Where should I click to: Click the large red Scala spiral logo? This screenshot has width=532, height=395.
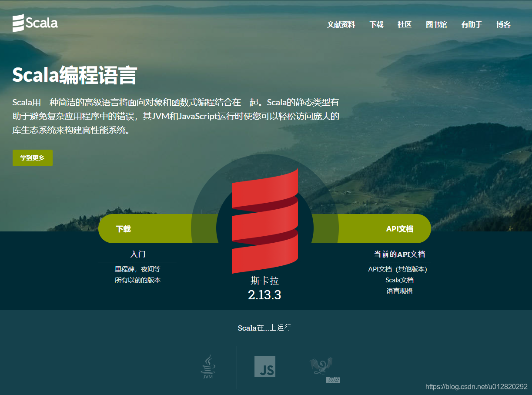pyautogui.click(x=265, y=221)
